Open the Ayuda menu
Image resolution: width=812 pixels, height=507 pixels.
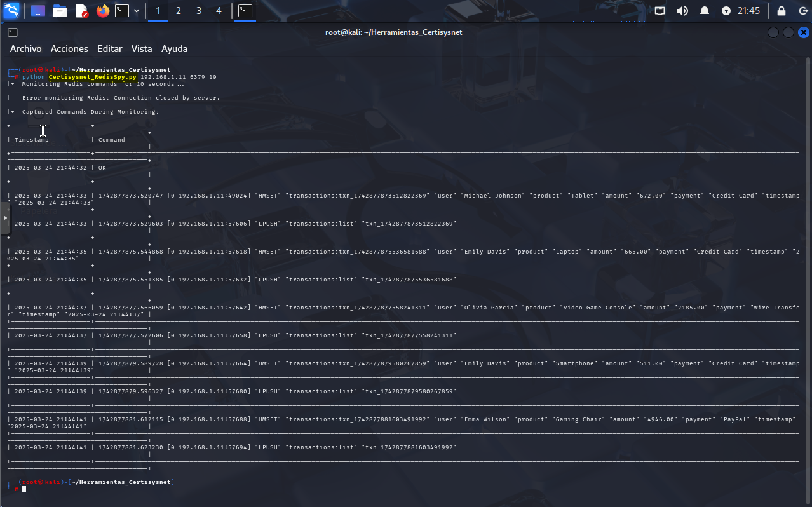174,49
